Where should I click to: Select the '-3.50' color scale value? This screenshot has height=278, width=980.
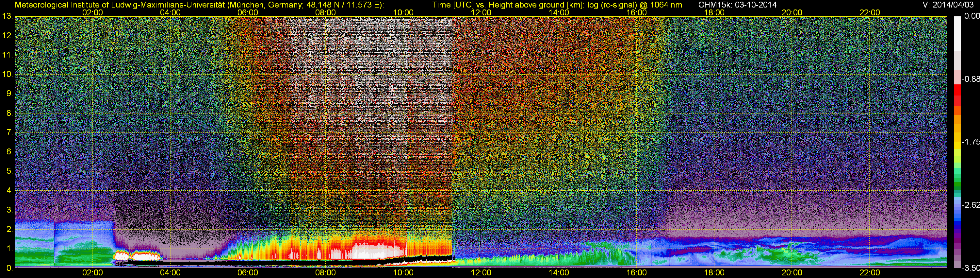[971, 268]
